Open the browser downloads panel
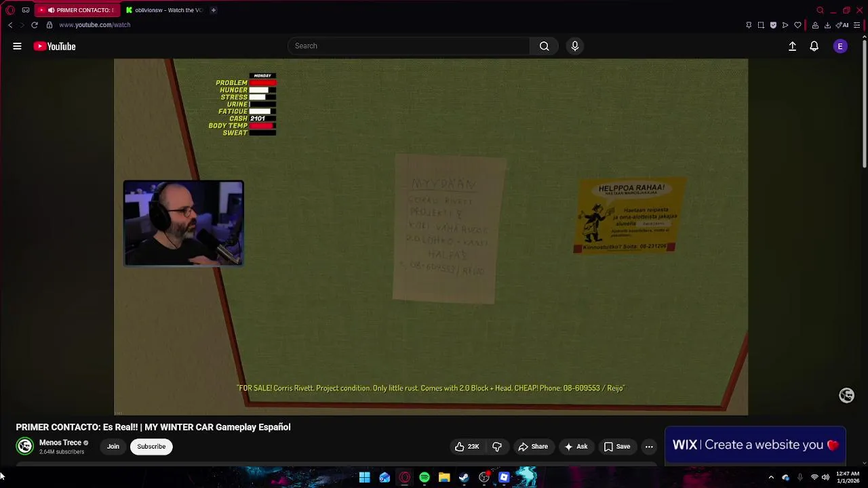Screen dimensions: 868x488 (827, 25)
